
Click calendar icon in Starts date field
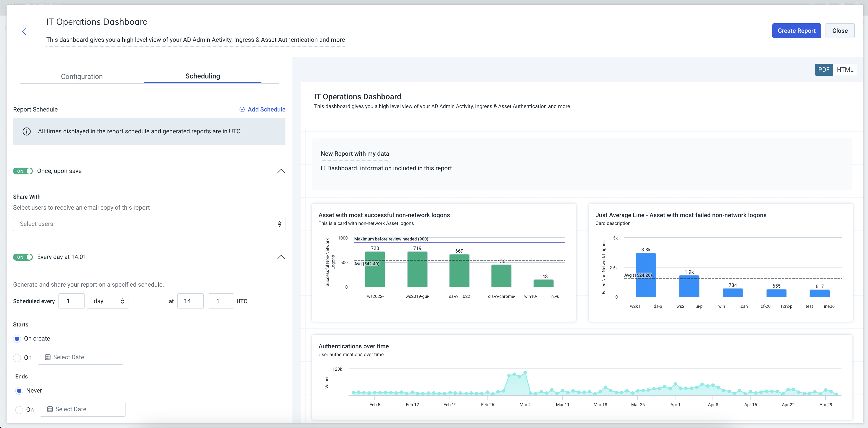tap(48, 357)
